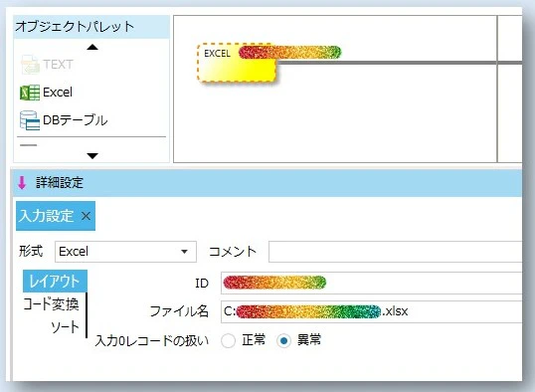Select the 異常 radio button

[x=283, y=340]
